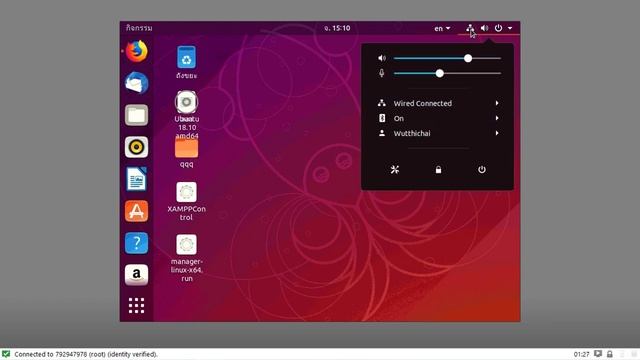The image size is (640, 360).
Task: Lock the screen with padlock button
Action: (x=438, y=169)
